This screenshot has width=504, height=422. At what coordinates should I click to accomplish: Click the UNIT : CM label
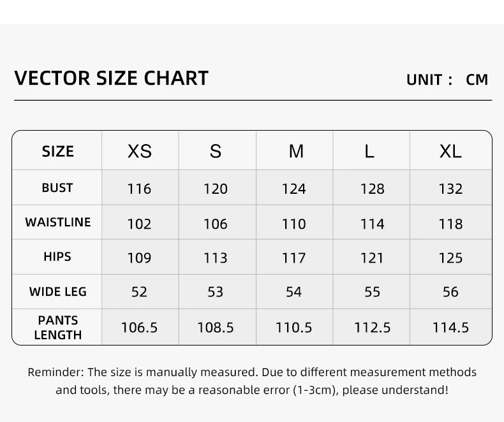(447, 80)
